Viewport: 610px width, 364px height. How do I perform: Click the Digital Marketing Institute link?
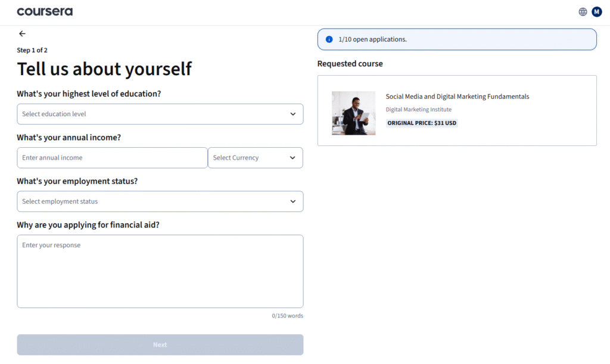(x=419, y=109)
